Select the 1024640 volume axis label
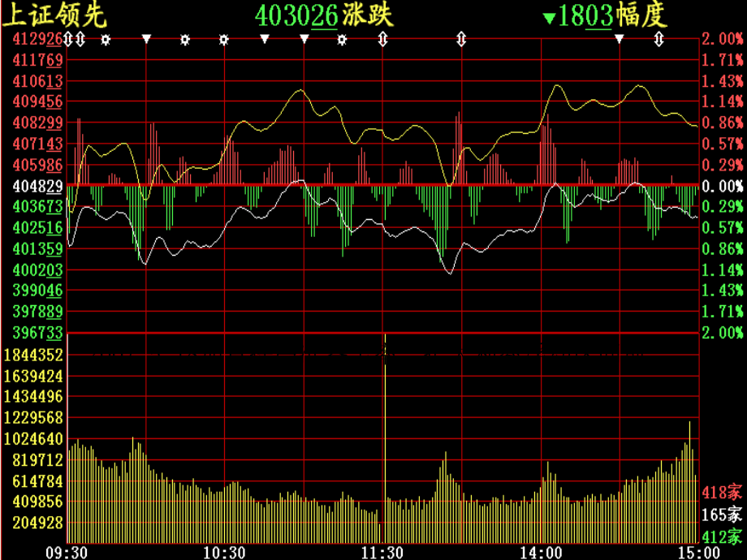The image size is (747, 560). coord(33,438)
